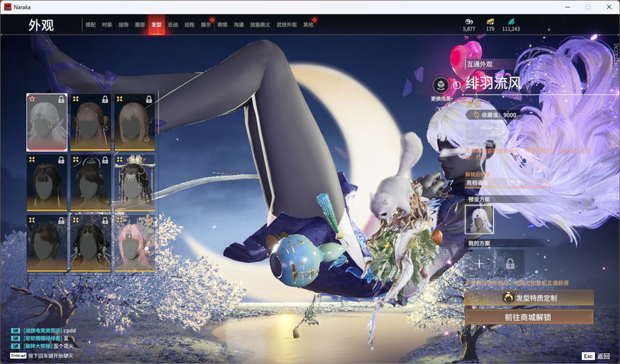Go to the 技能奥义 tab
Image resolution: width=620 pixels, height=364 pixels.
[x=260, y=25]
